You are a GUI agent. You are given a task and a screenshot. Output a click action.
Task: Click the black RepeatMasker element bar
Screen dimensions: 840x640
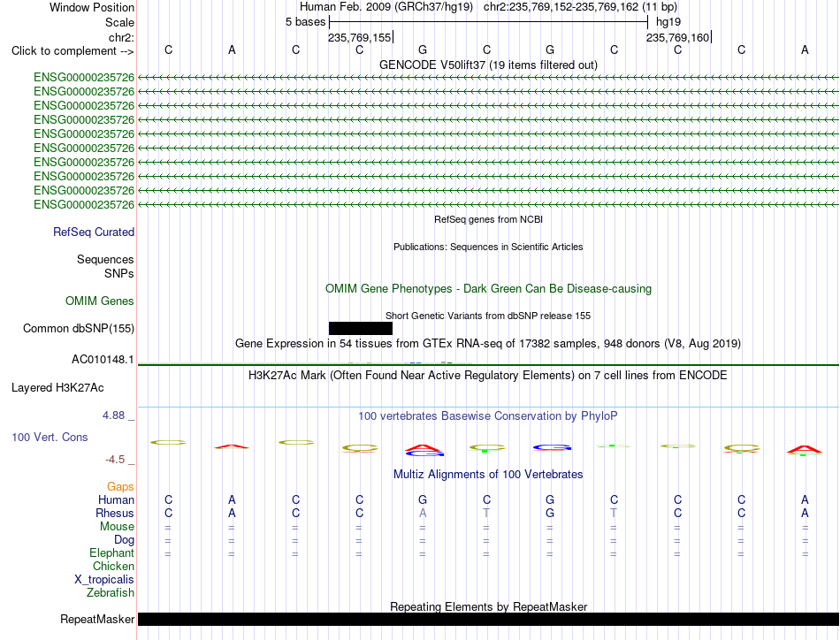pyautogui.click(x=488, y=619)
